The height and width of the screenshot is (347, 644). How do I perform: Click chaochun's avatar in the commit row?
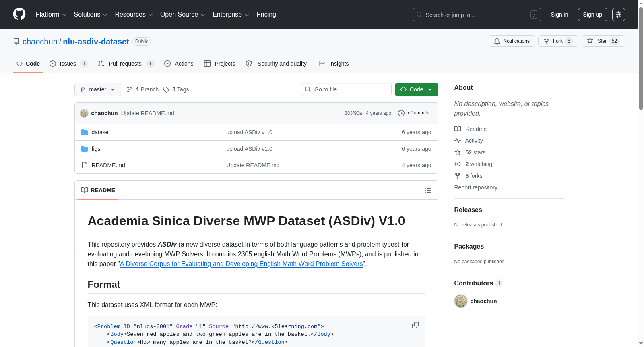tap(84, 113)
